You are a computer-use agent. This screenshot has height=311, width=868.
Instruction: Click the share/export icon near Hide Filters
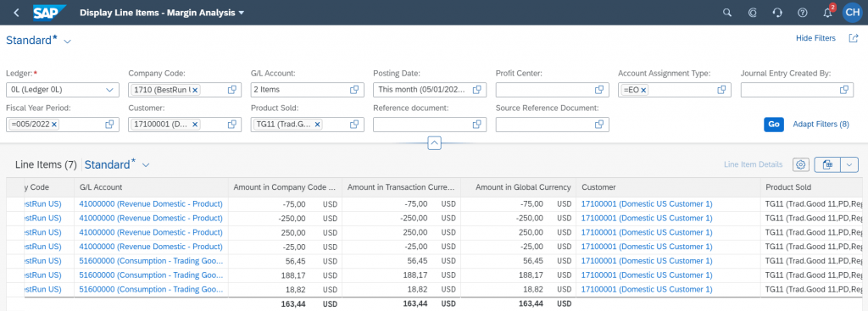pyautogui.click(x=853, y=38)
